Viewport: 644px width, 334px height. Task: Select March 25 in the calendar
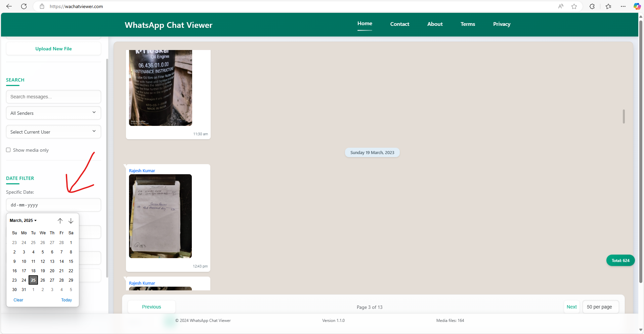(x=33, y=280)
